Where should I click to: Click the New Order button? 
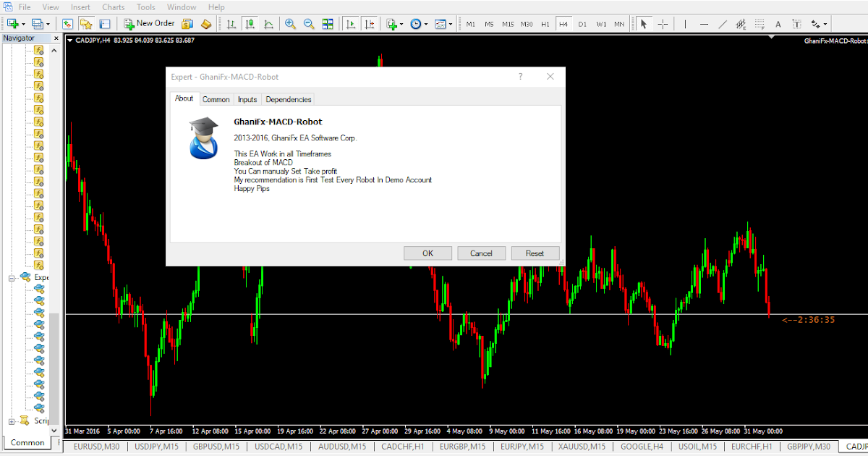[x=149, y=24]
